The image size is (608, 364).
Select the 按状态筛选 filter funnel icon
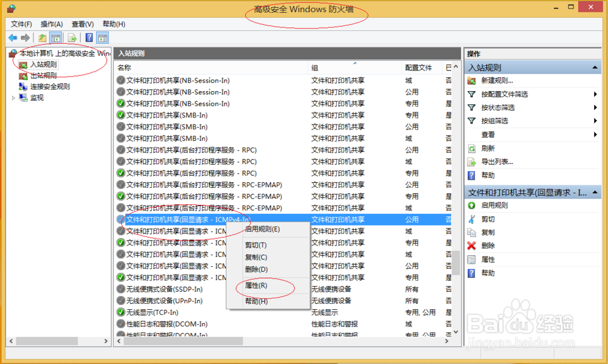[x=471, y=107]
